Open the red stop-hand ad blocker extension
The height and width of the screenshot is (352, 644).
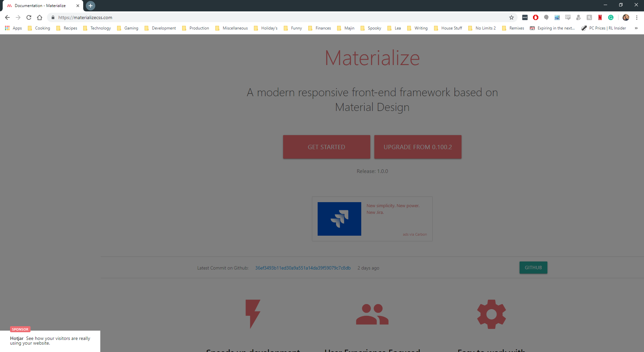click(x=536, y=17)
